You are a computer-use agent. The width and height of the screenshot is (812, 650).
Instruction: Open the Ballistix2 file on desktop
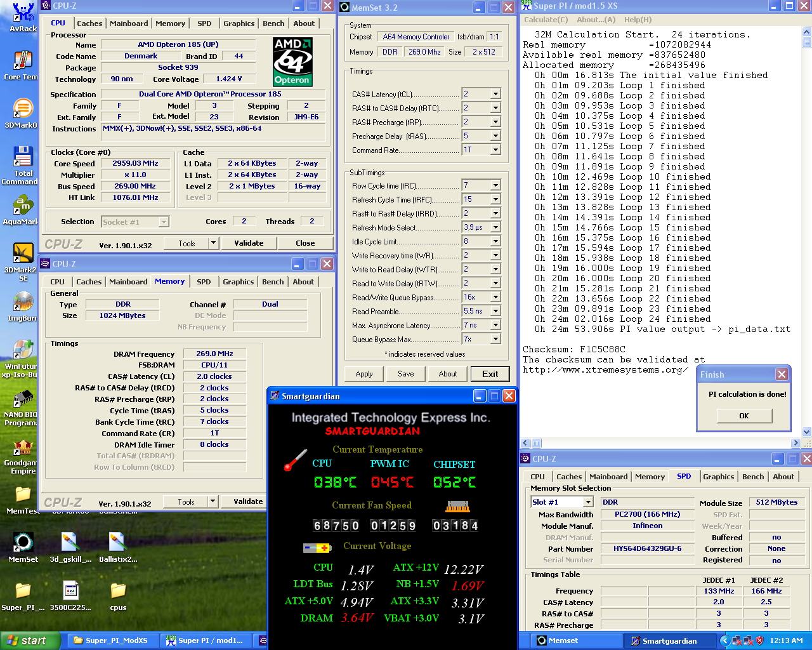117,547
